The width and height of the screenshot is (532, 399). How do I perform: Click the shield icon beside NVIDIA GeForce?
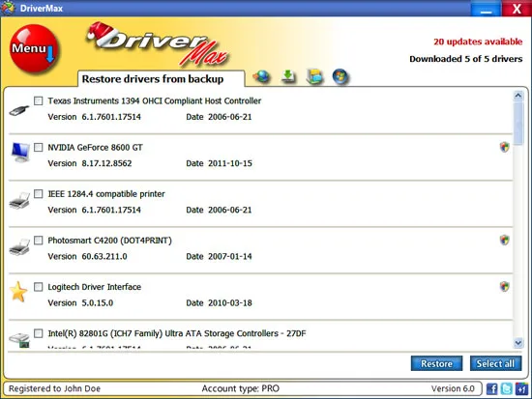click(505, 147)
